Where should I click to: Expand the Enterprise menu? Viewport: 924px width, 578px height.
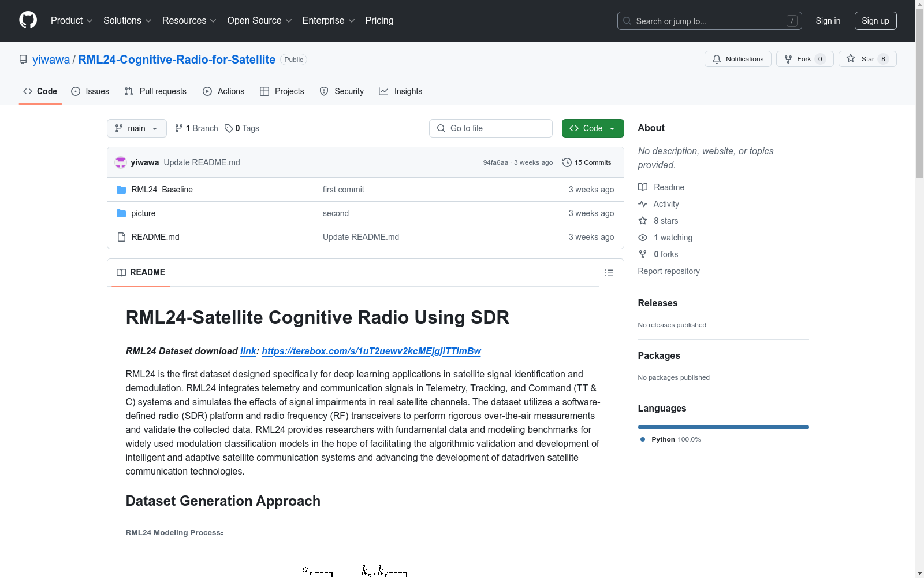329,20
